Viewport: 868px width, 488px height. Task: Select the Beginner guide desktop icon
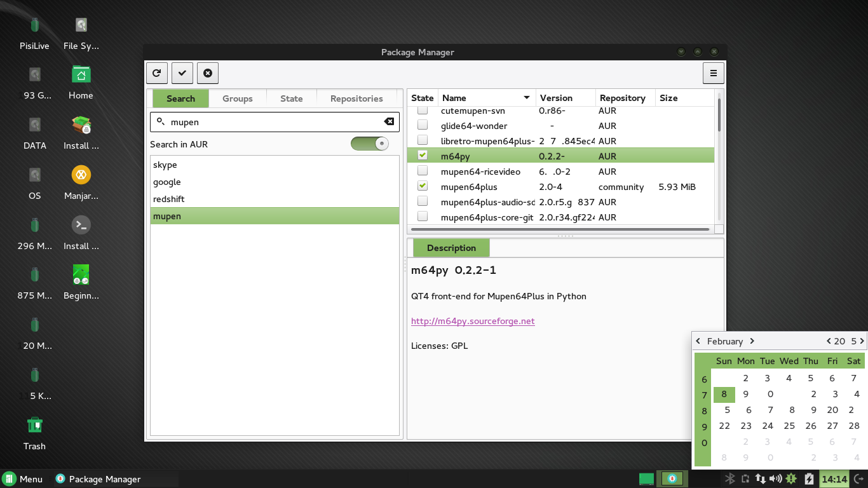[x=81, y=283]
